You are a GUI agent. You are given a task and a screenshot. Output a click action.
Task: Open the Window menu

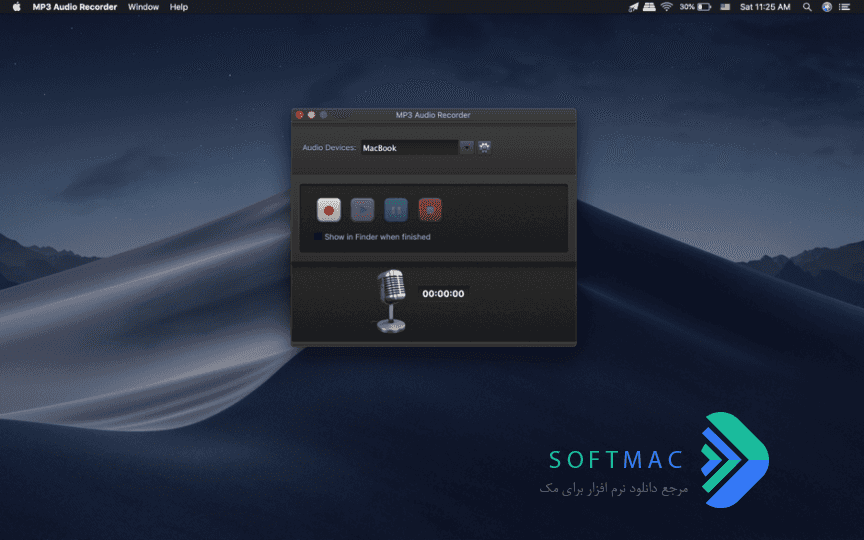coord(143,7)
